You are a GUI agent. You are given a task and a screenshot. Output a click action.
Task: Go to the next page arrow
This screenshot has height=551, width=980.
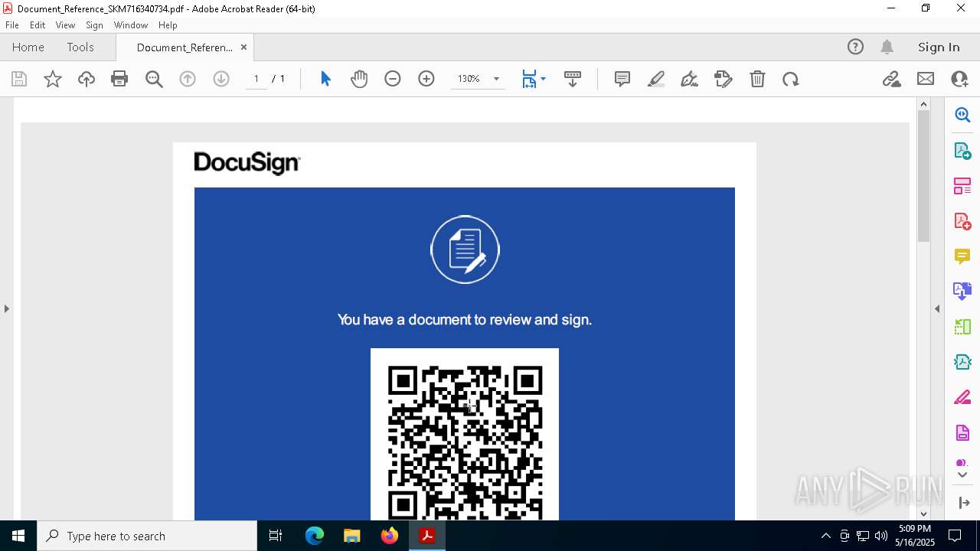click(x=221, y=79)
